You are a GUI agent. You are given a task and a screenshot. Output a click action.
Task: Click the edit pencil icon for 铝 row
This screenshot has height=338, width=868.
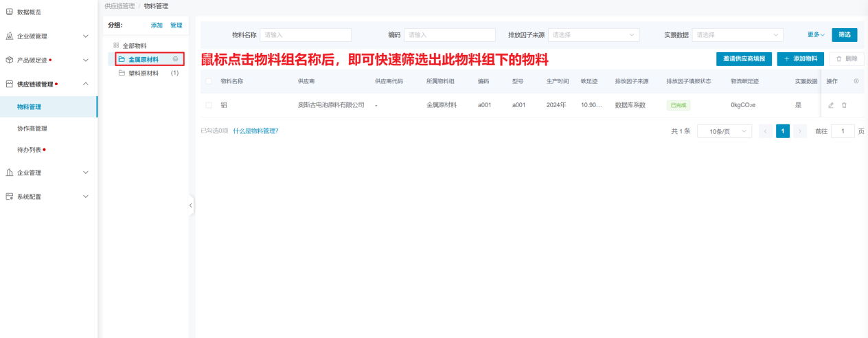(x=831, y=105)
